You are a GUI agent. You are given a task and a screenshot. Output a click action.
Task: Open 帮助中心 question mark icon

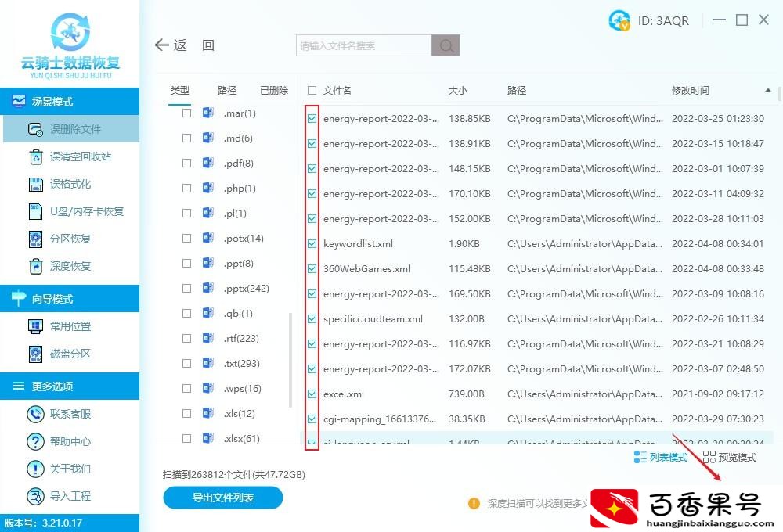point(35,441)
